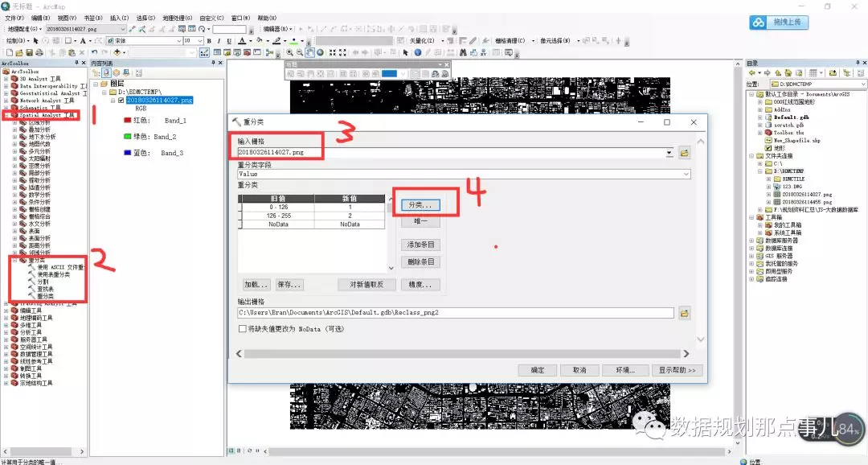Save the map with the disk icon
The height and width of the screenshot is (465, 868).
coord(30,52)
